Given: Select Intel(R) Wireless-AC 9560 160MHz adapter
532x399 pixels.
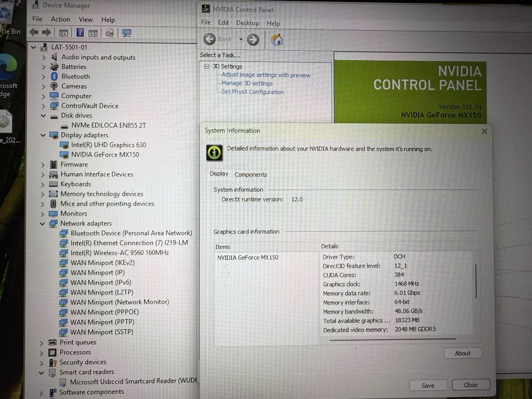Looking at the screenshot, I should (x=120, y=253).
